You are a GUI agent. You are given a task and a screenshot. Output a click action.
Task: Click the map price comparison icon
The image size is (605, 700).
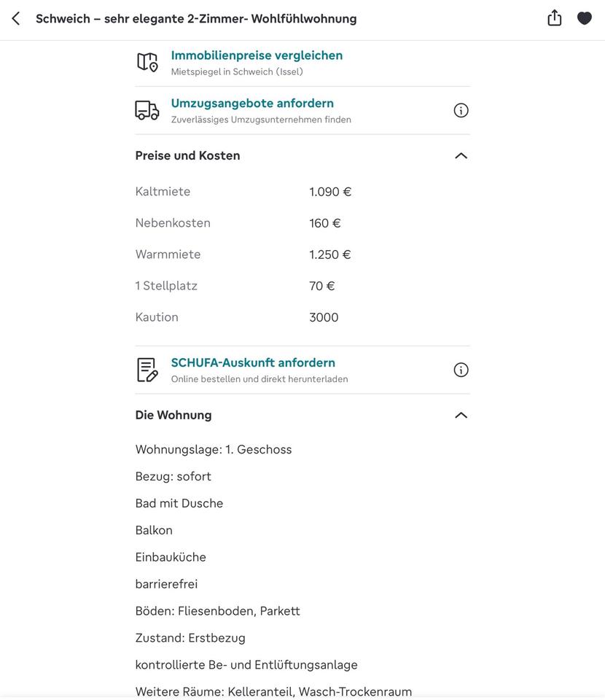click(x=147, y=62)
